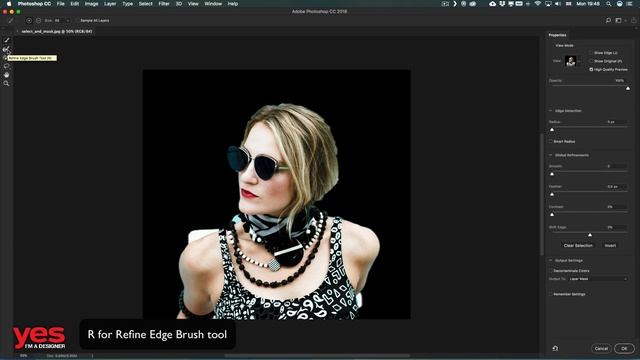This screenshot has height=360, width=640.
Task: Open the Select menu
Action: pyautogui.click(x=145, y=4)
